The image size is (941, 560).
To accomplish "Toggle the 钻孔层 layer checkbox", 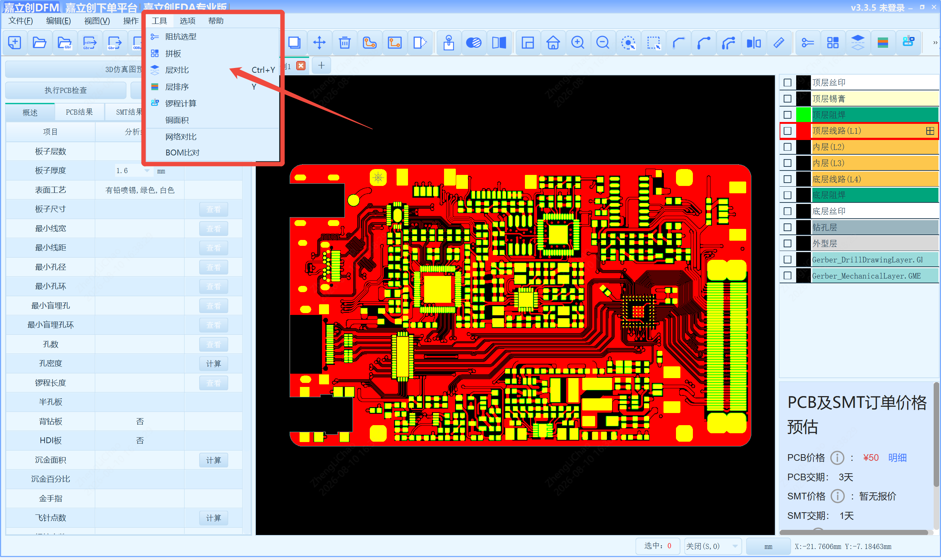I will (787, 227).
